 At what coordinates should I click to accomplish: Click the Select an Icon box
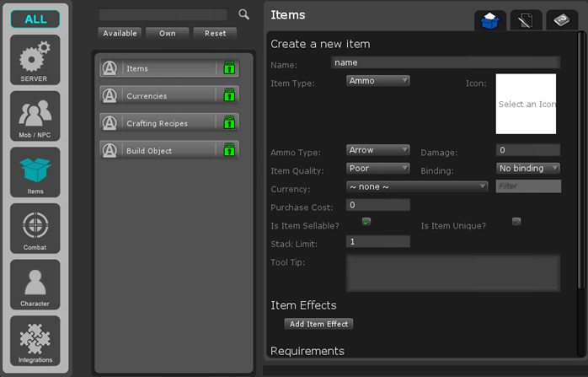[x=526, y=104]
